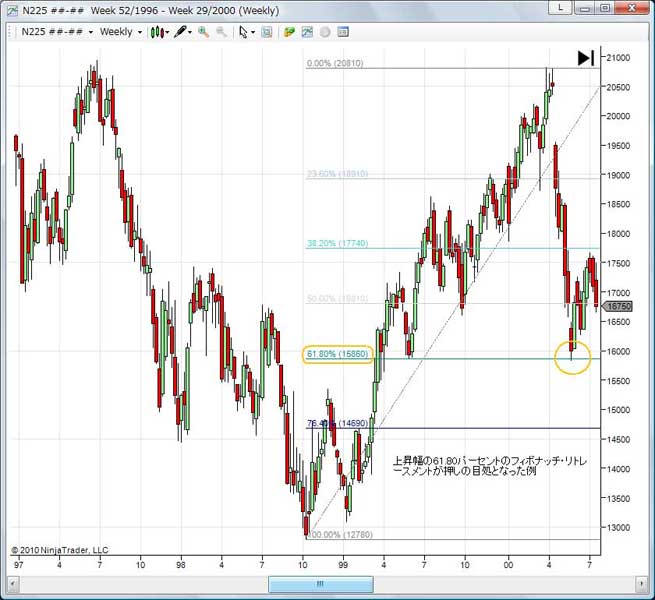Maximize the chart window
Screen dimensions: 655x600
click(604, 10)
